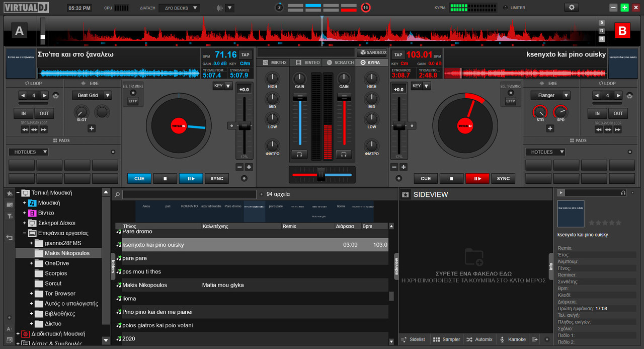This screenshot has width=644, height=349.
Task: Focus the track search field
Action: pos(189,194)
